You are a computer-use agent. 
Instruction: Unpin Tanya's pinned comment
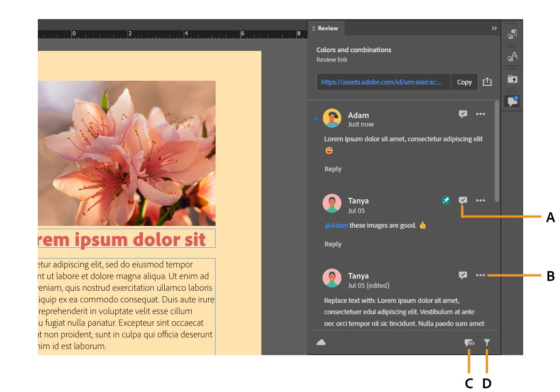click(x=446, y=200)
